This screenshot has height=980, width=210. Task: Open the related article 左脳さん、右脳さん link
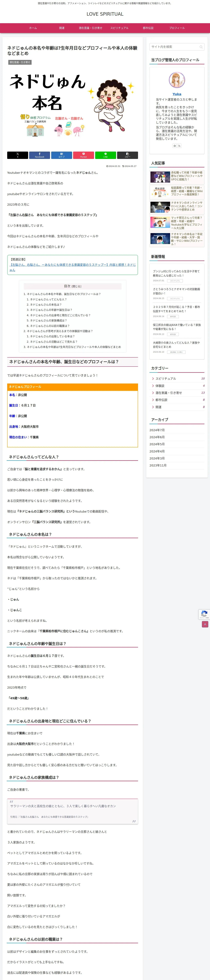coord(72,267)
